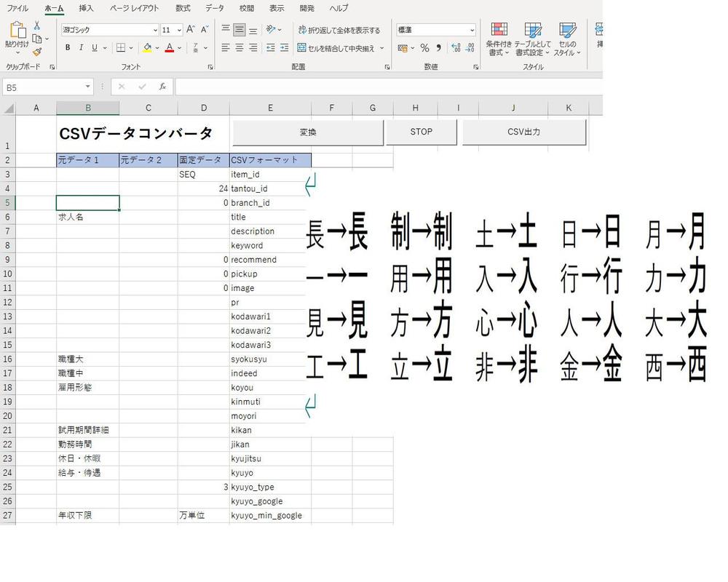The image size is (728, 582).
Task: Click the CSV出力 button
Action: point(524,132)
